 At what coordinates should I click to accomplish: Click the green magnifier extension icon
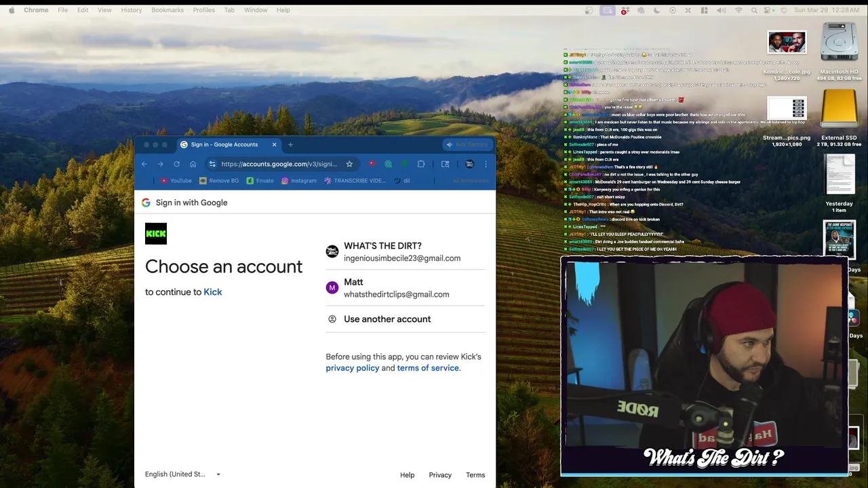tap(389, 164)
